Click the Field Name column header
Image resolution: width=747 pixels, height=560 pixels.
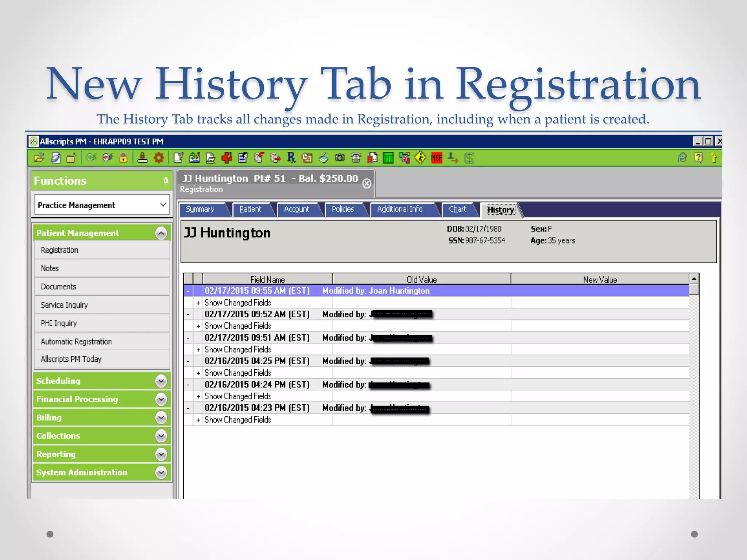pos(268,280)
